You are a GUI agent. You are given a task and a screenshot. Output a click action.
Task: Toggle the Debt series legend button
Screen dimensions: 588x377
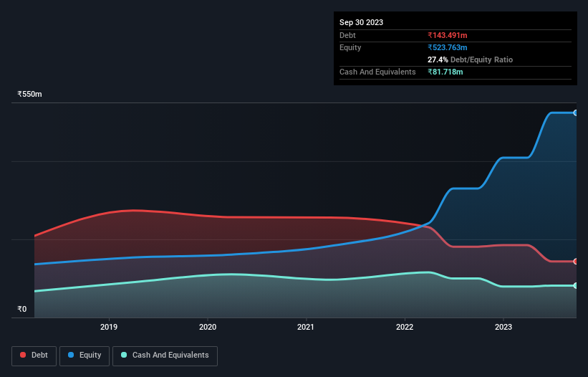34,355
